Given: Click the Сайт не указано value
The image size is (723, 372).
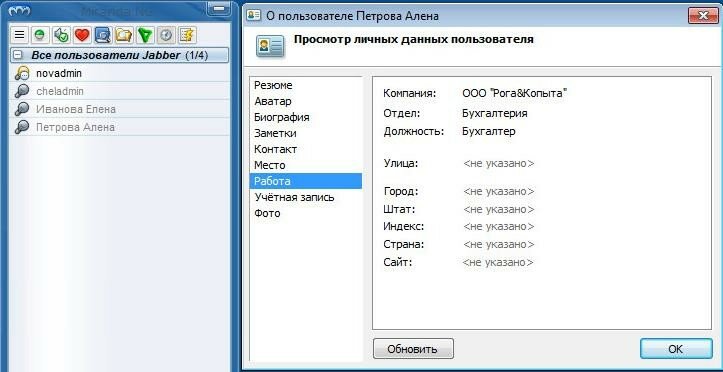Looking at the screenshot, I should click(498, 263).
